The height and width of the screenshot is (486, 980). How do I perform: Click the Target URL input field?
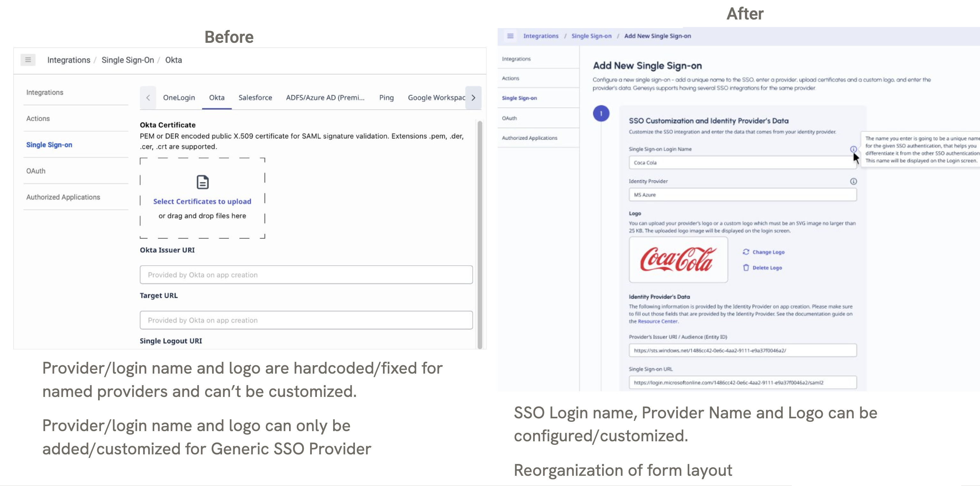click(306, 320)
